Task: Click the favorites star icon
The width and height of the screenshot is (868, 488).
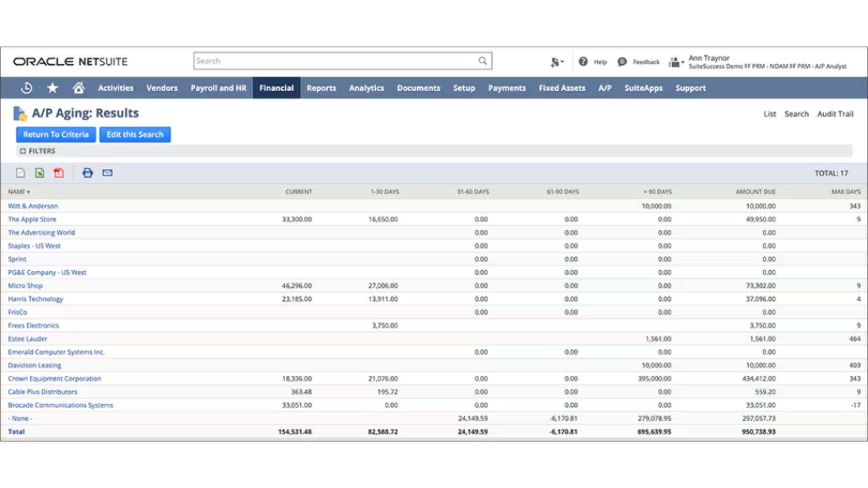Action: (x=52, y=88)
